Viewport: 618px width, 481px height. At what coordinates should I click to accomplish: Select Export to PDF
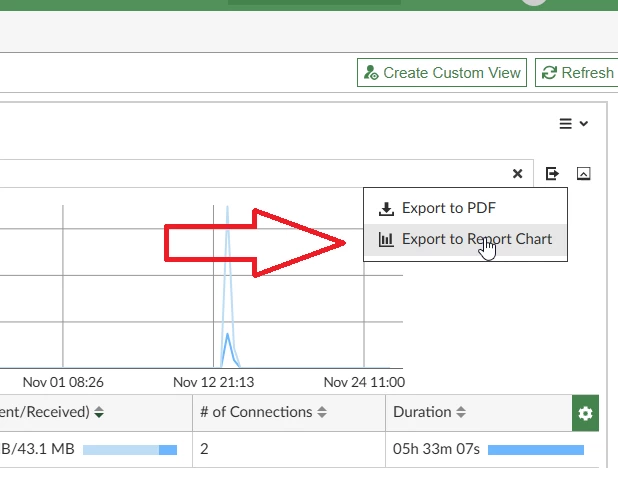click(x=465, y=208)
